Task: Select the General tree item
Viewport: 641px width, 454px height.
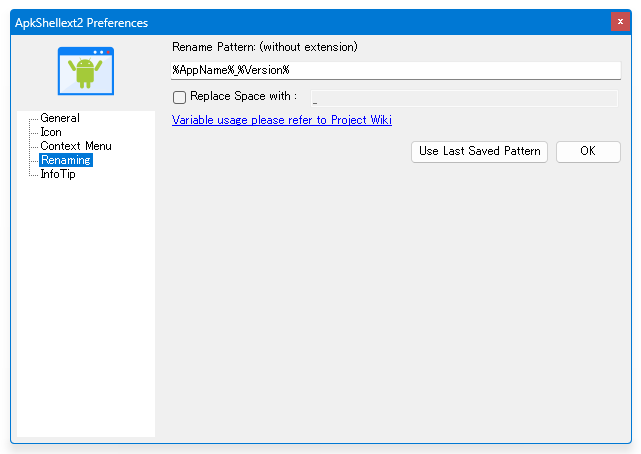Action: pos(60,118)
